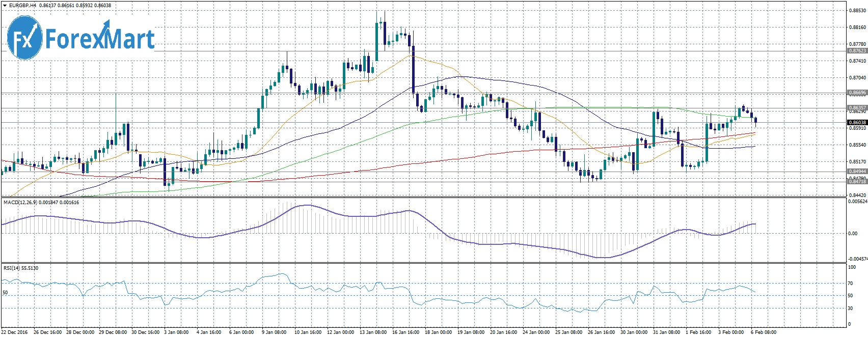
Task: Click the 18 Jan 00:00 date label
Action: click(439, 332)
